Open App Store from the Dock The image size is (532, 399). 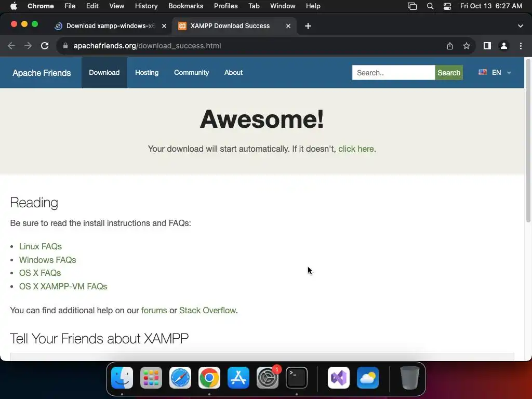238,378
